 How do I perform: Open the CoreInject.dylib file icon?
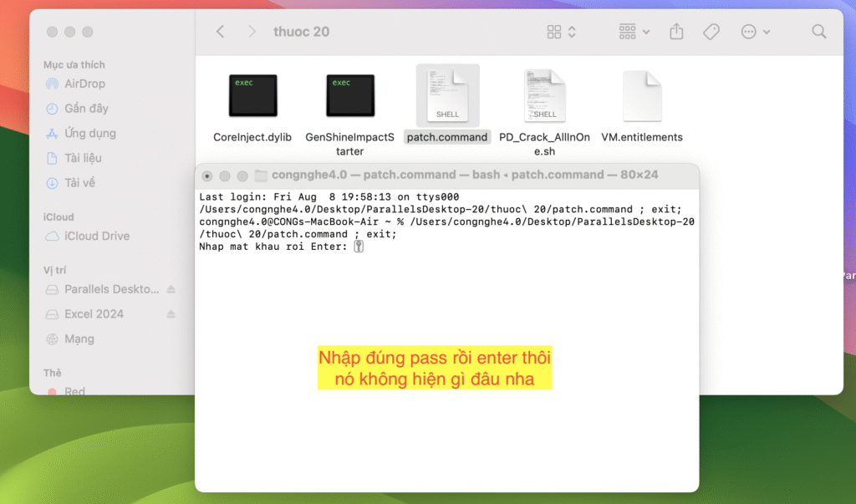point(252,95)
